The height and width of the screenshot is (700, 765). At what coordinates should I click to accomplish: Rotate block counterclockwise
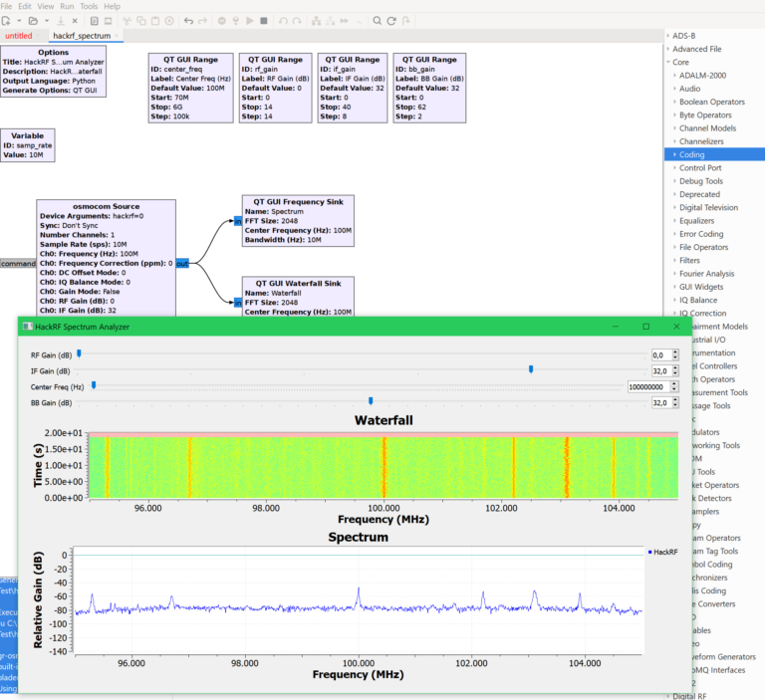point(283,21)
